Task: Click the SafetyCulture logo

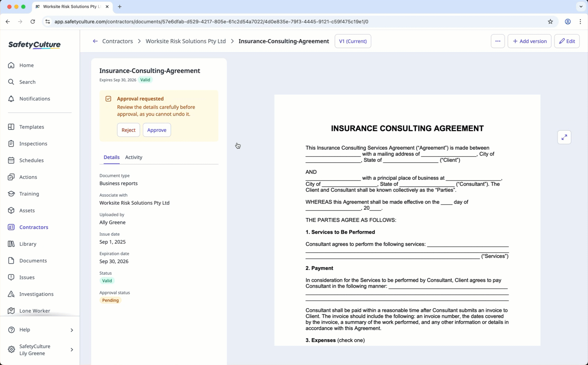Action: click(34, 45)
